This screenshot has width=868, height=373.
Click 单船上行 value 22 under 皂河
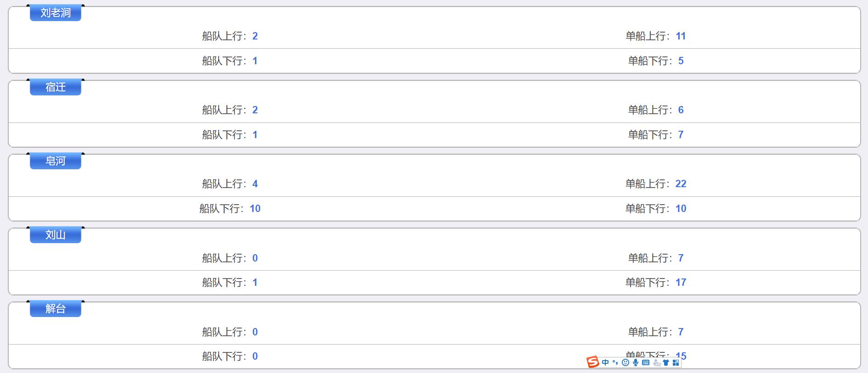coord(681,184)
